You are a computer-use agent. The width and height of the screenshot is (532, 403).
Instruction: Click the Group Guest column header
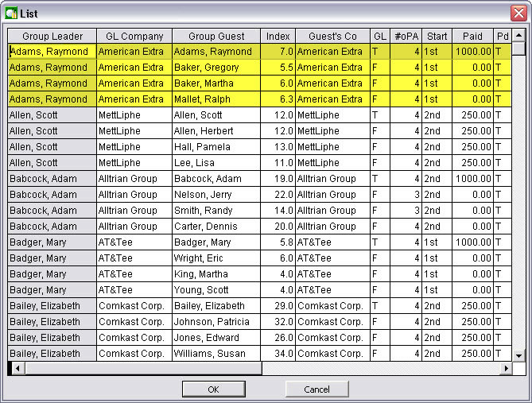tap(216, 36)
